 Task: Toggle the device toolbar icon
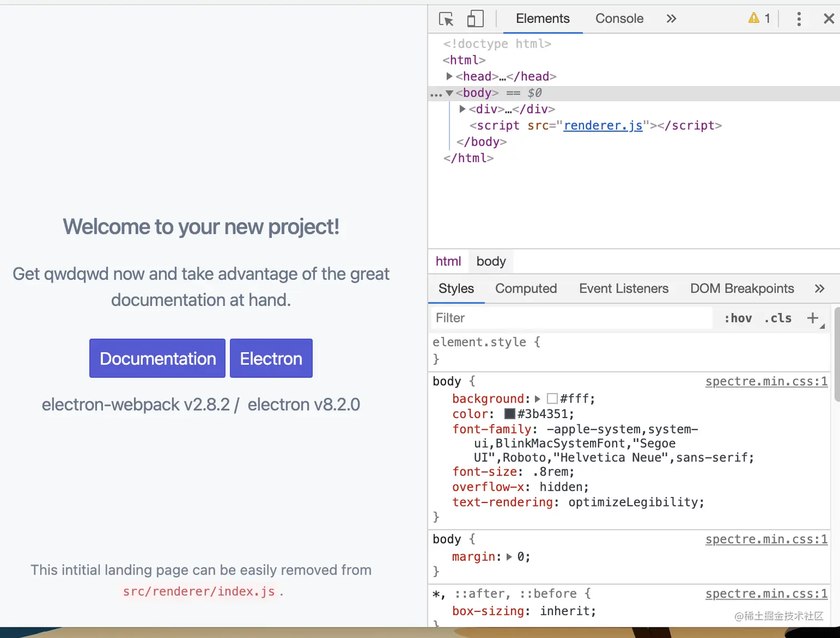tap(475, 19)
